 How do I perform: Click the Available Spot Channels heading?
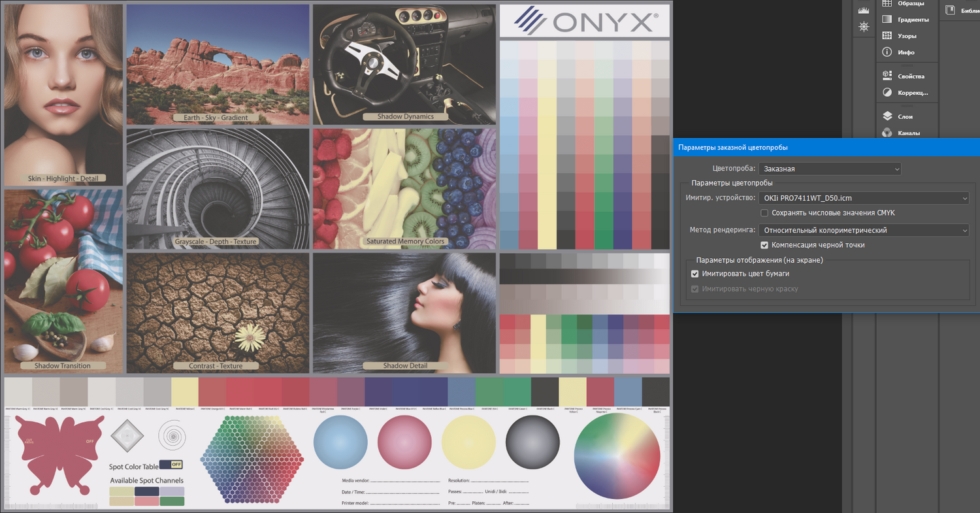(146, 480)
